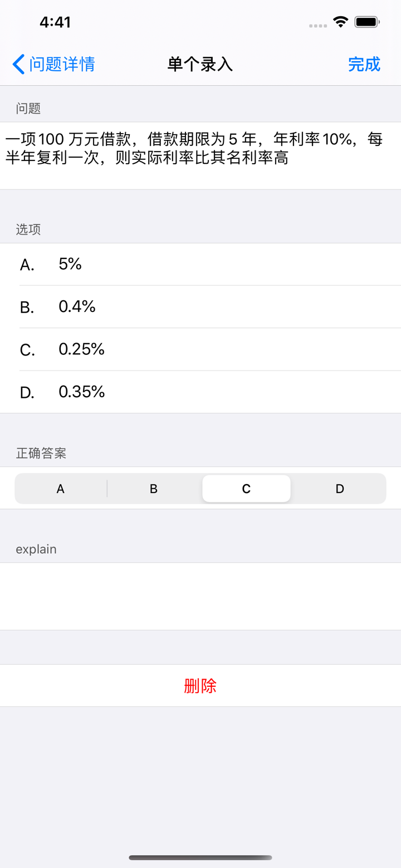Select answer B in the segmented control

pos(153,489)
